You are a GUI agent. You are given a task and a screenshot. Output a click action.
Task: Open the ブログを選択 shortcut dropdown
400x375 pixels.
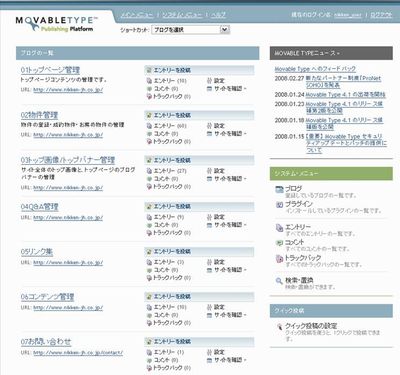[191, 30]
